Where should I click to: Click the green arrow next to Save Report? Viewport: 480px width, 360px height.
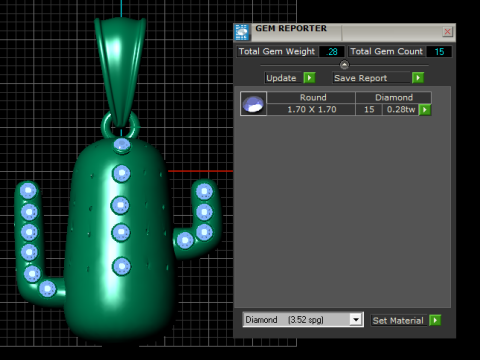click(x=418, y=78)
